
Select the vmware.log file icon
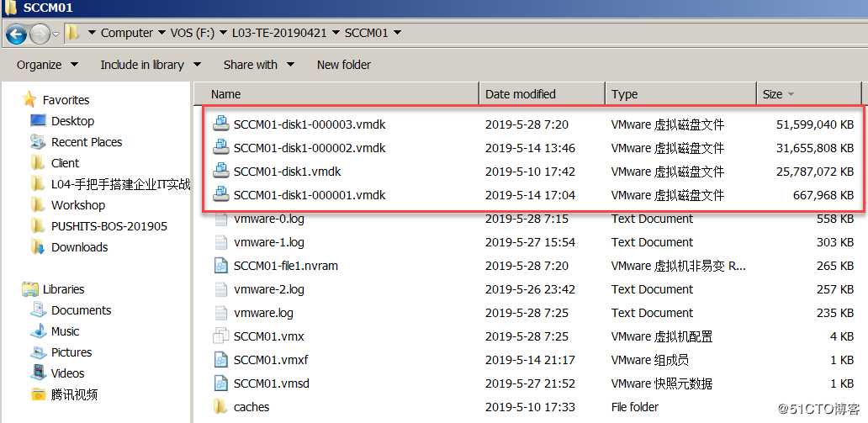(221, 313)
